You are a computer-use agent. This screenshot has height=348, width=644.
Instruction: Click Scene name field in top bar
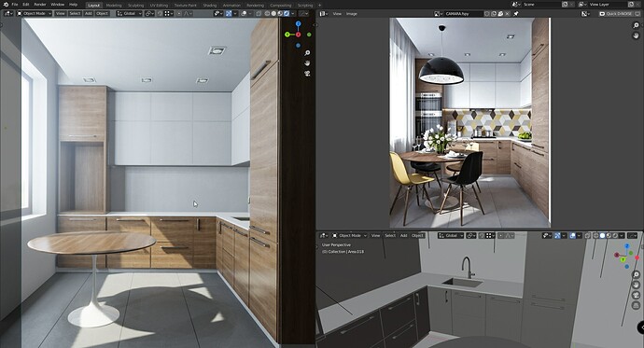(x=541, y=4)
